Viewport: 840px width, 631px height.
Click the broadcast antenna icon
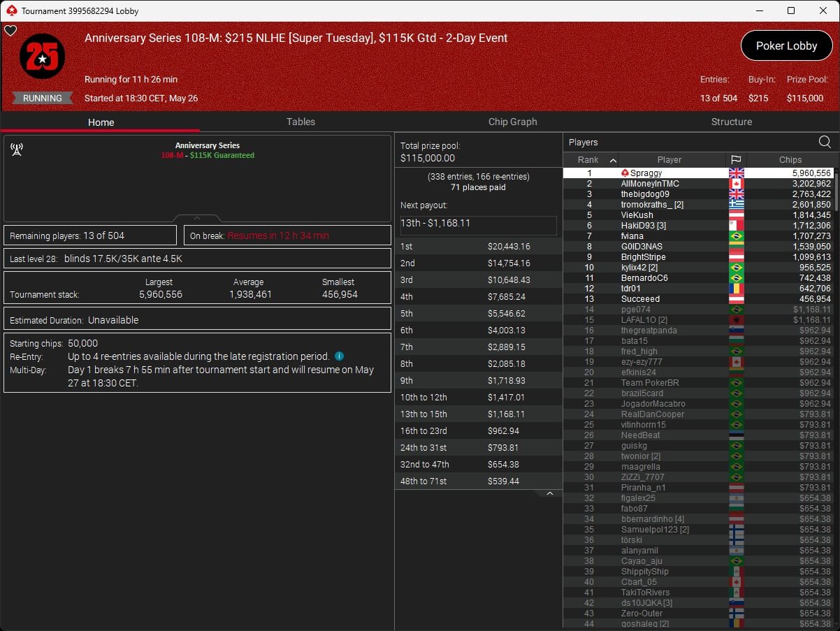[17, 149]
